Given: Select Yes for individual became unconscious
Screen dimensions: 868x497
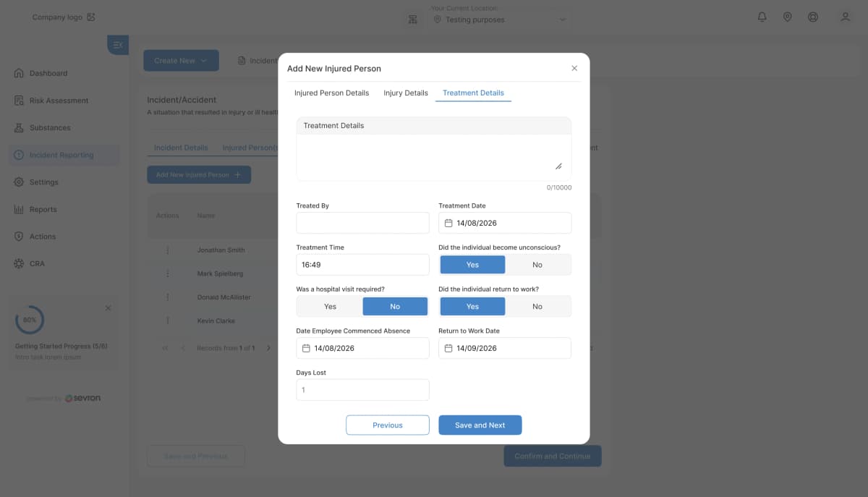Looking at the screenshot, I should [472, 264].
